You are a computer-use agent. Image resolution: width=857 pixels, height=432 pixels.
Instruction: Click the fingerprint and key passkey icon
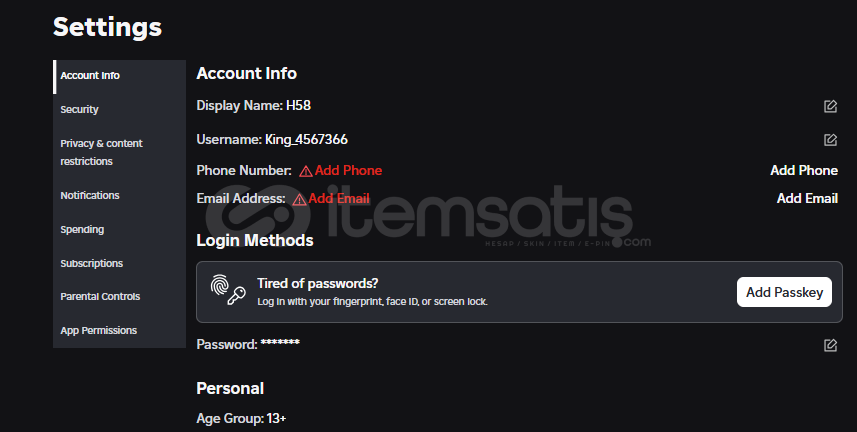228,290
